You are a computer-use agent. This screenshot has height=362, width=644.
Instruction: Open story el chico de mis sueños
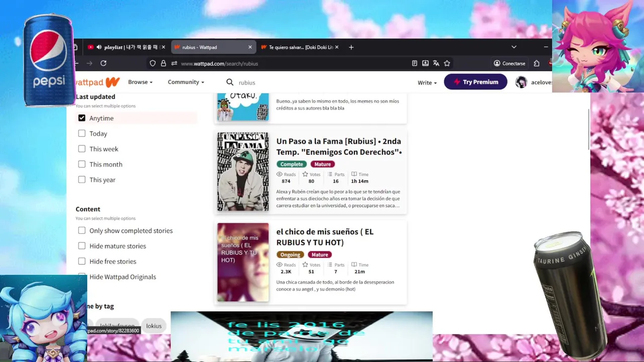point(325,237)
